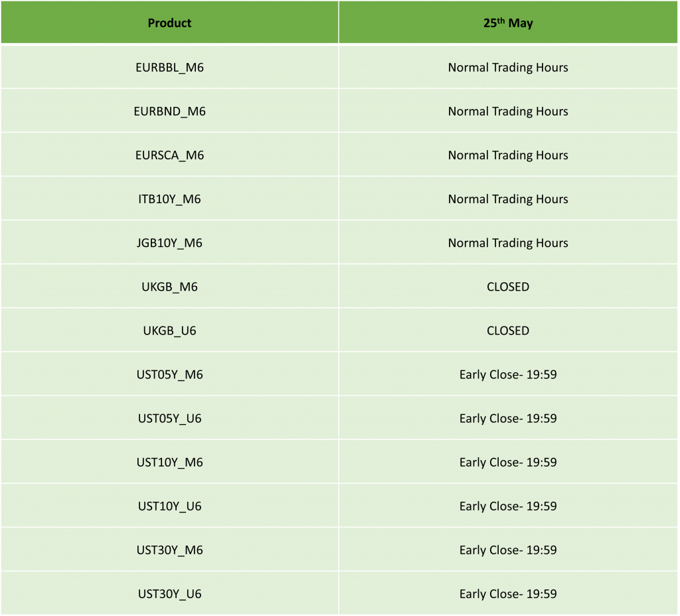
Task: Click the UST10Y_U6 product name
Action: pyautogui.click(x=169, y=505)
